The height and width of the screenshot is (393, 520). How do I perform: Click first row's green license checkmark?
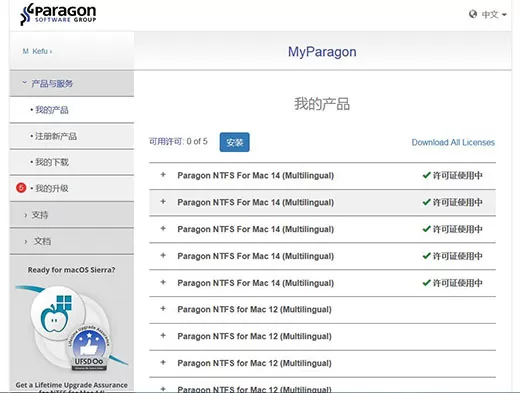tap(426, 175)
